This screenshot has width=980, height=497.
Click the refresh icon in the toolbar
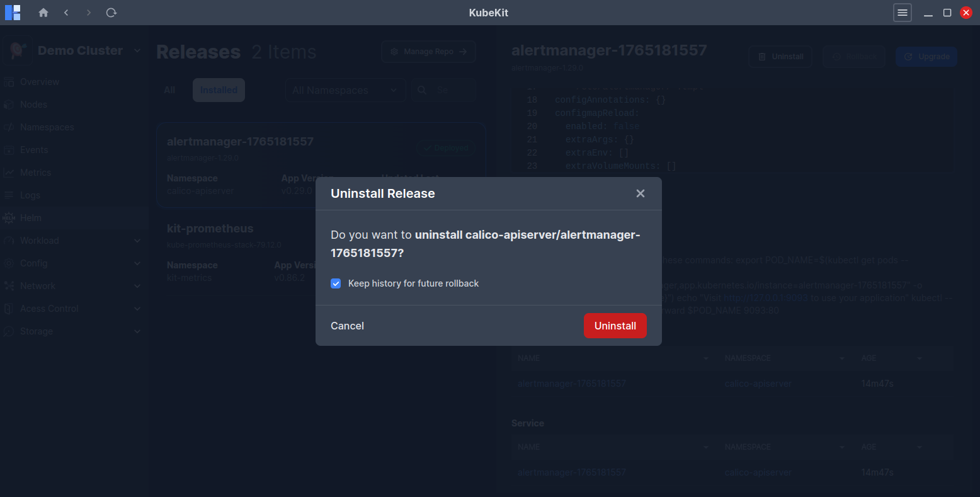[111, 12]
